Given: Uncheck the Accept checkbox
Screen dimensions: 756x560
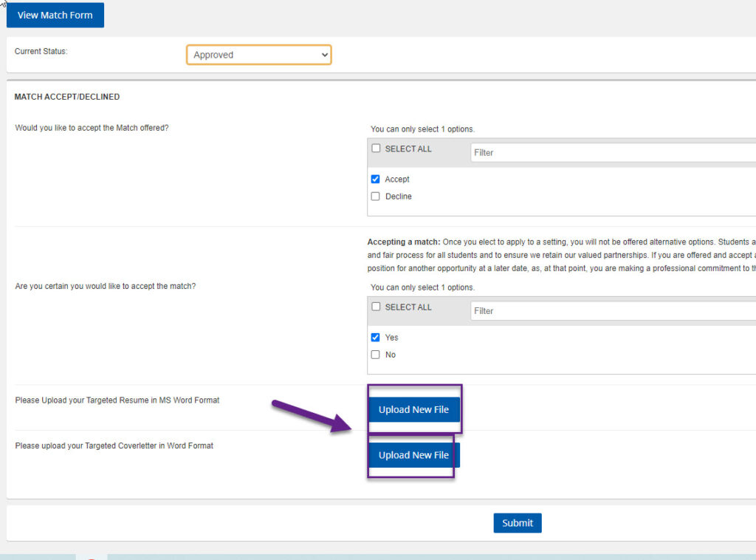Looking at the screenshot, I should pyautogui.click(x=376, y=180).
